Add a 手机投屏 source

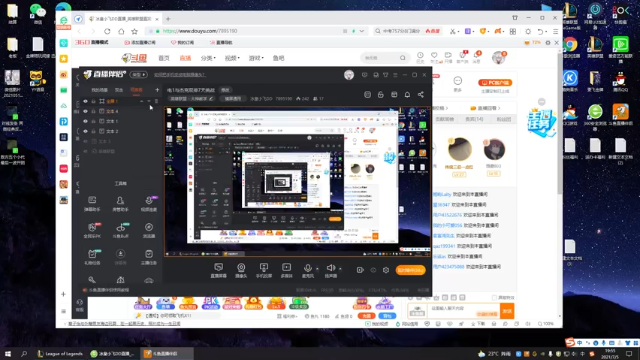pos(264,270)
